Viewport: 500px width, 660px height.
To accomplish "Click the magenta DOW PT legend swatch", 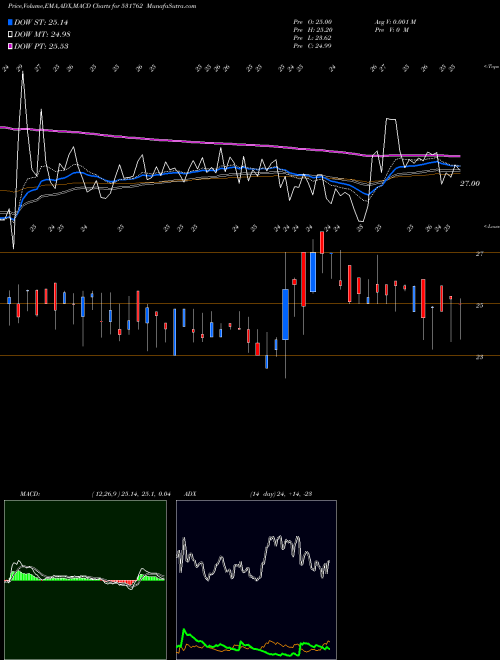I will (11, 46).
